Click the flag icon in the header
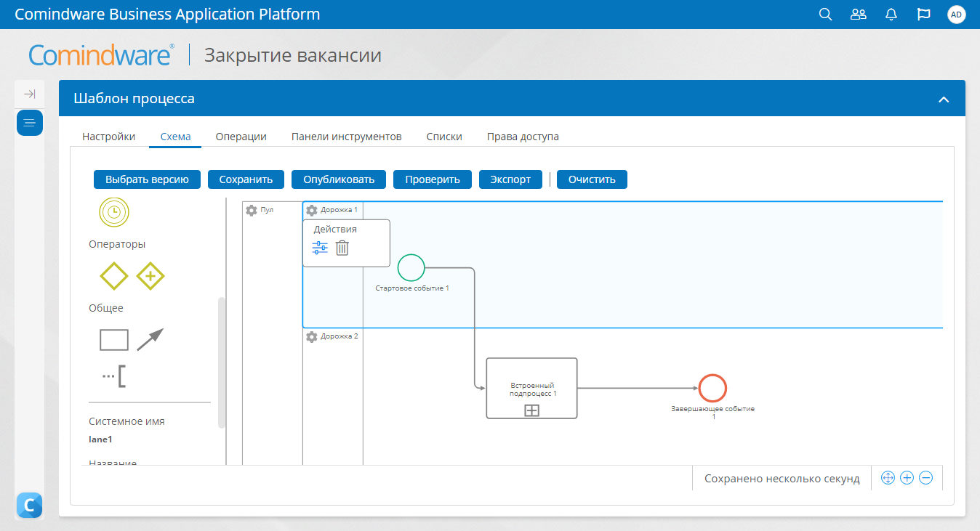This screenshot has height=531, width=980. pos(924,15)
